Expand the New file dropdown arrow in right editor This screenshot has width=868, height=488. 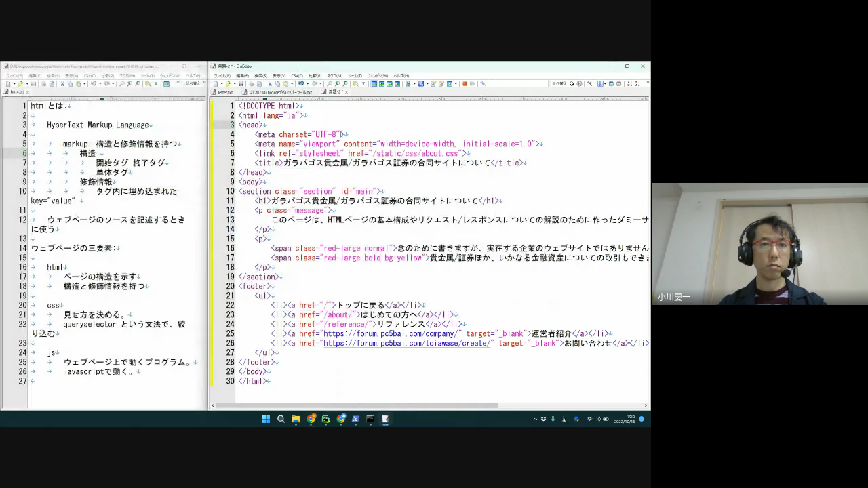click(221, 84)
